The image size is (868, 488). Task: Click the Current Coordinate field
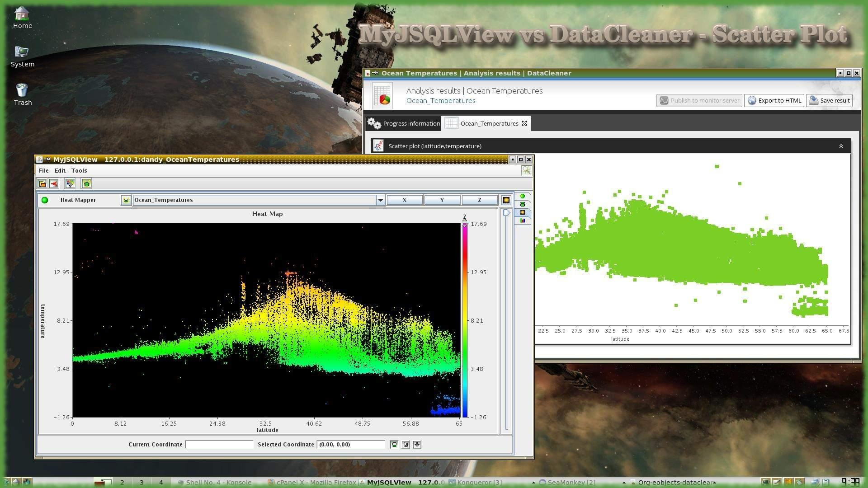(219, 445)
